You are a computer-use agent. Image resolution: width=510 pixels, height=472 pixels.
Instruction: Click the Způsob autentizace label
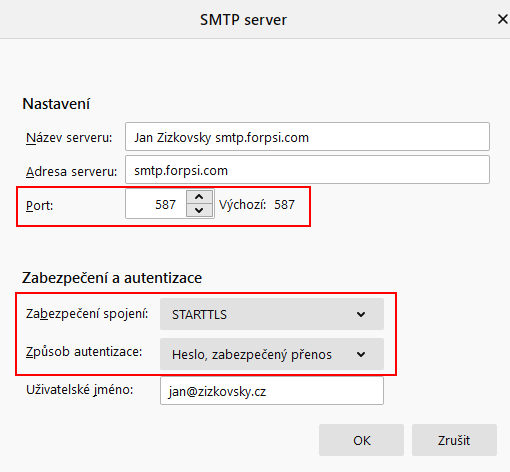coord(84,352)
